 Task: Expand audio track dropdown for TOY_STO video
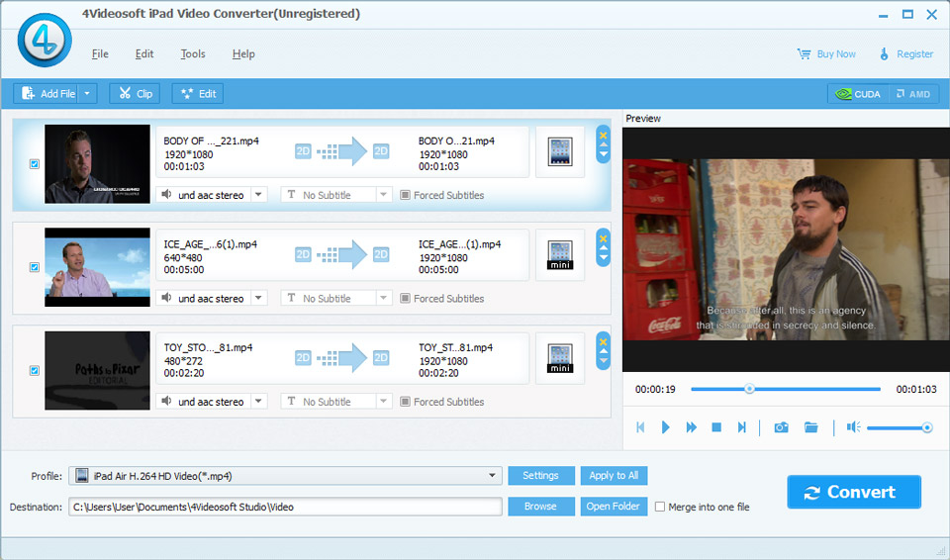point(258,401)
